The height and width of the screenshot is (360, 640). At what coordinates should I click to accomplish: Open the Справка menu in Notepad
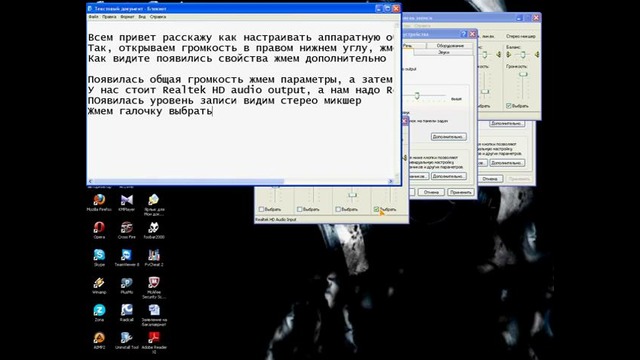(x=158, y=17)
